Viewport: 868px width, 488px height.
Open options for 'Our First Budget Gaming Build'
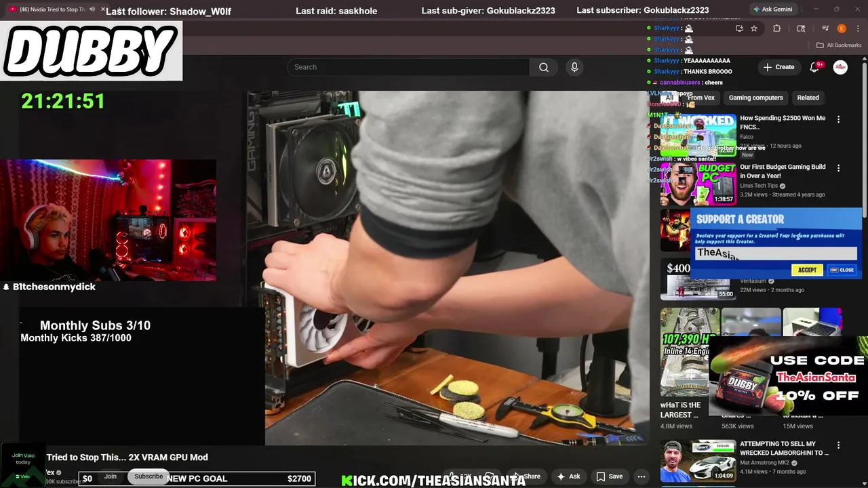pos(838,168)
